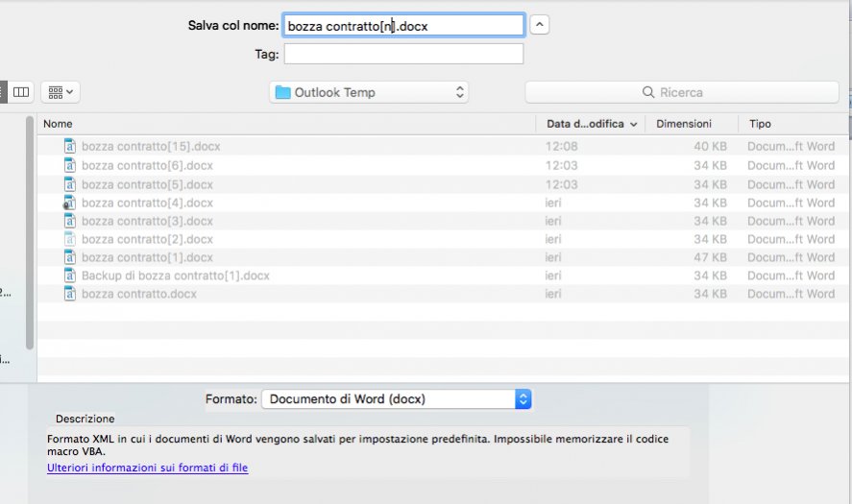The image size is (852, 504).
Task: Click the Tag input field
Action: (x=403, y=55)
